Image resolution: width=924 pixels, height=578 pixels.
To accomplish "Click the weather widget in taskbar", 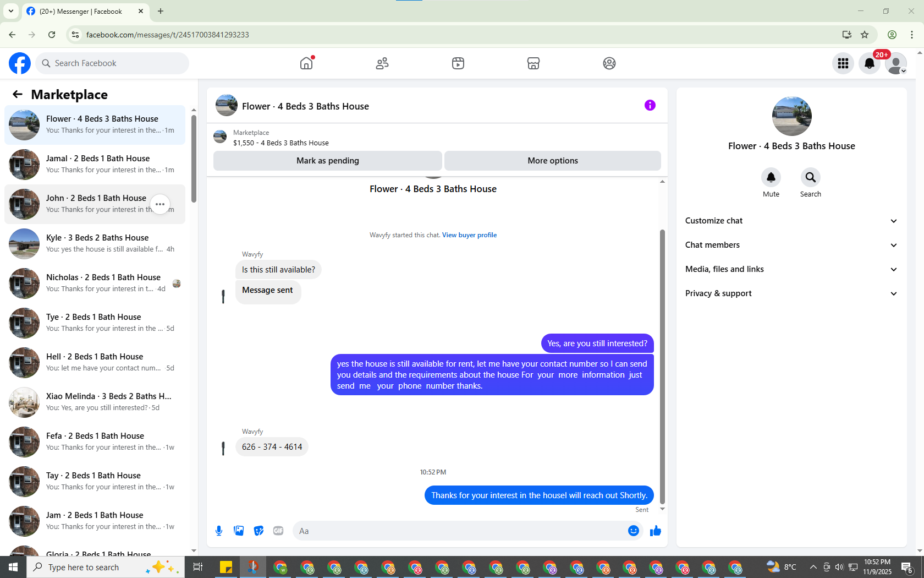I will (x=782, y=567).
